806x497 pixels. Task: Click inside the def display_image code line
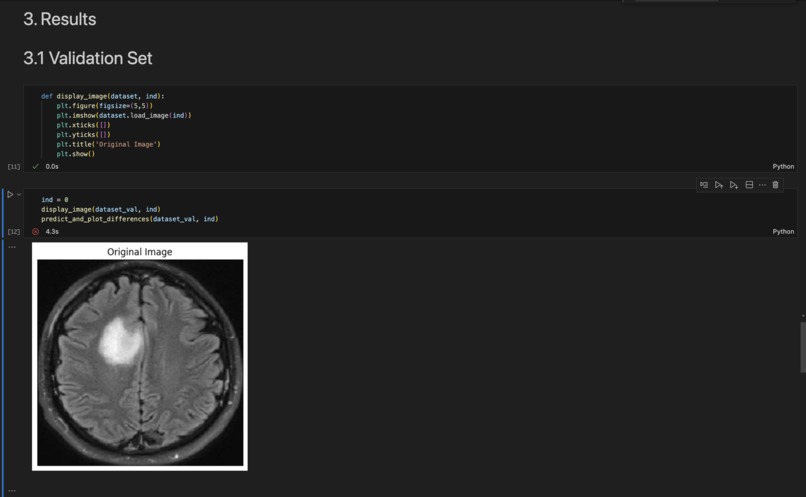coord(103,96)
